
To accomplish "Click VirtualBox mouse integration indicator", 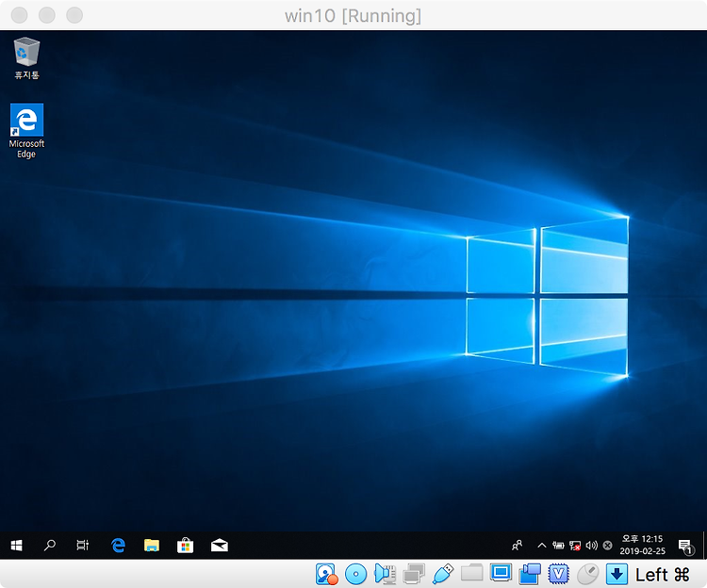I will pos(588,574).
